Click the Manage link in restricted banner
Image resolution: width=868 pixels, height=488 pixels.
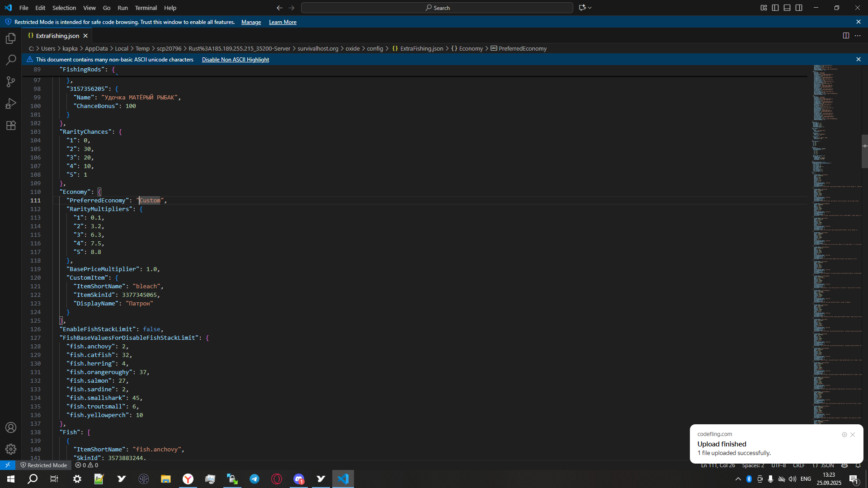(x=251, y=22)
